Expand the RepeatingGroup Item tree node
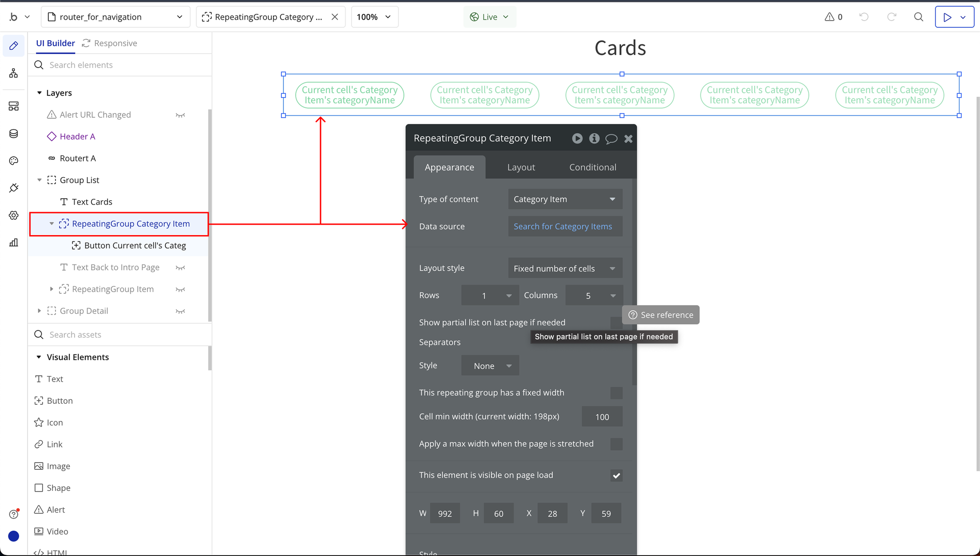Viewport: 980px width, 556px height. [52, 289]
